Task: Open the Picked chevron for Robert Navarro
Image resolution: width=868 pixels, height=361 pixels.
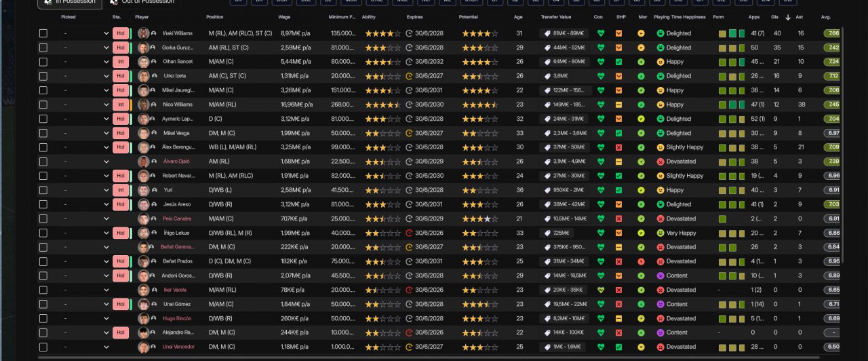Action: 106,176
